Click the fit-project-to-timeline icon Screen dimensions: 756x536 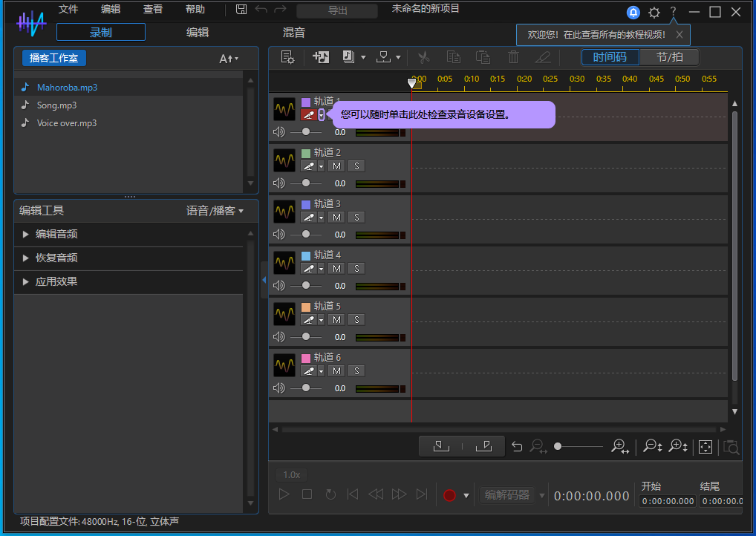point(706,447)
